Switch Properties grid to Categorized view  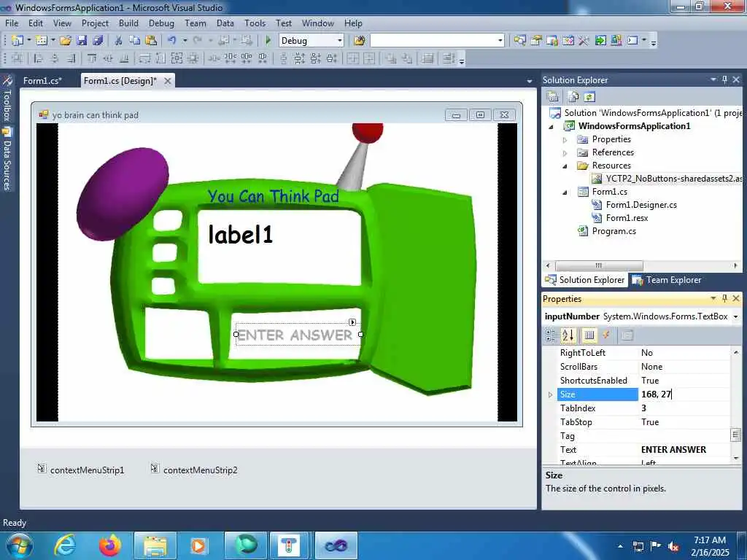click(550, 335)
